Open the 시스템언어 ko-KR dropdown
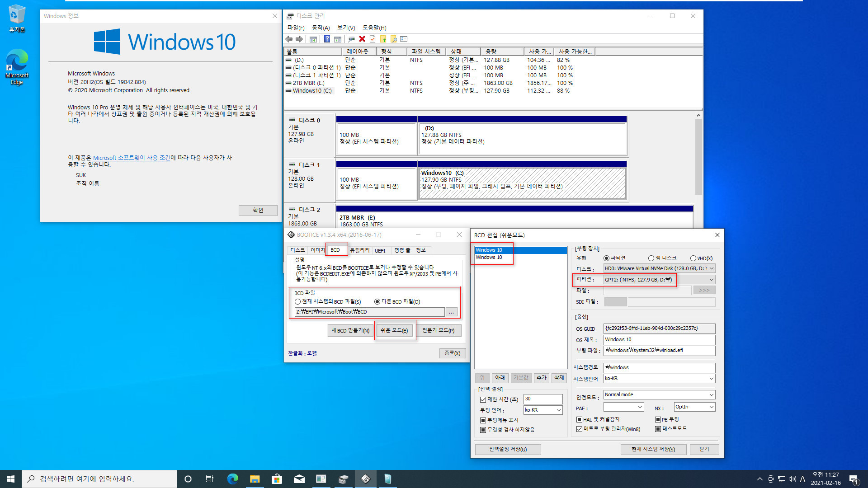Viewport: 868px width, 488px height. (x=659, y=379)
